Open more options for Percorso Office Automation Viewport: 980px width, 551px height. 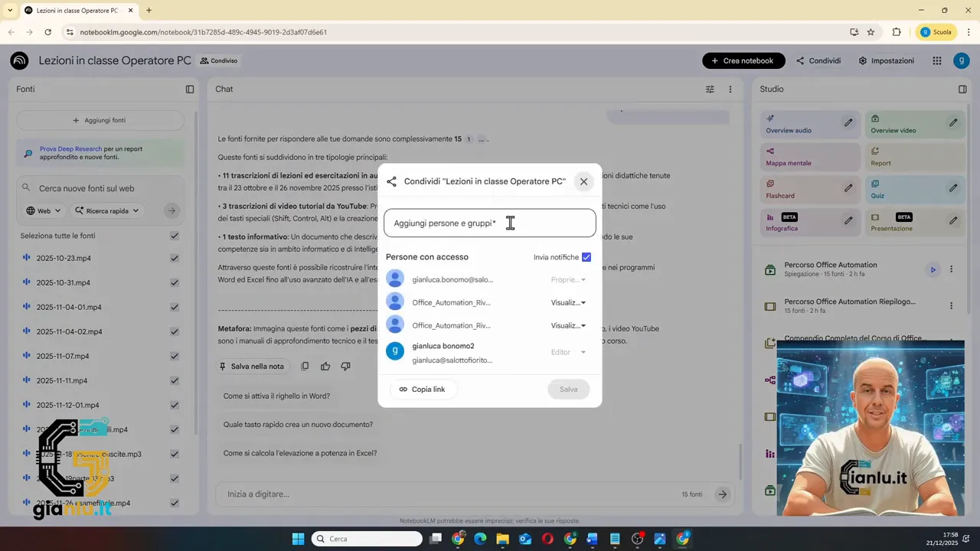952,269
